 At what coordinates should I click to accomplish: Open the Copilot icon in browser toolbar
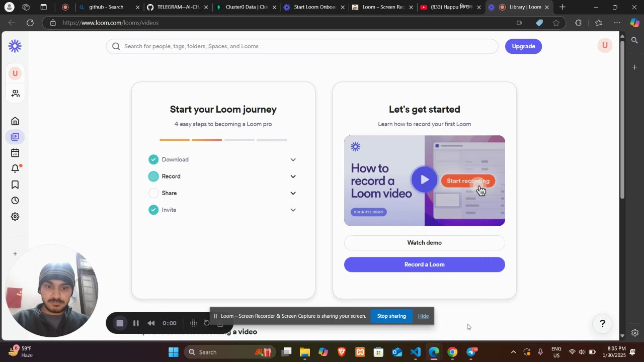tap(634, 23)
